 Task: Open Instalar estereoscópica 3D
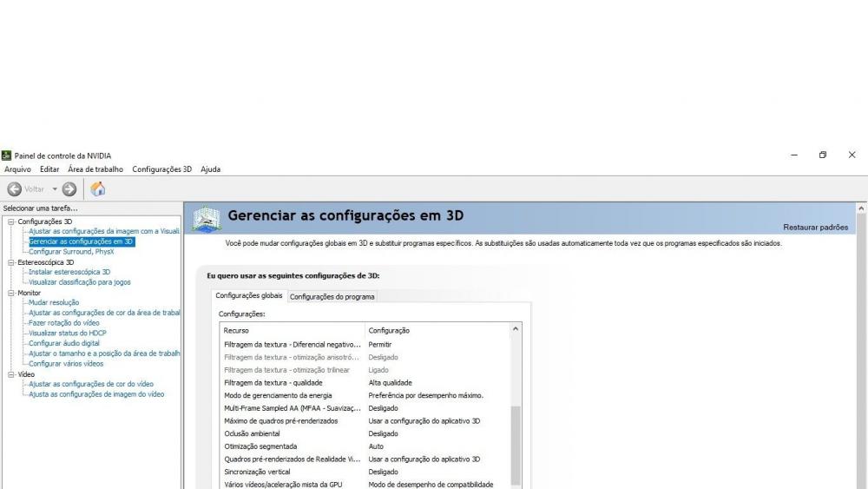coord(69,272)
